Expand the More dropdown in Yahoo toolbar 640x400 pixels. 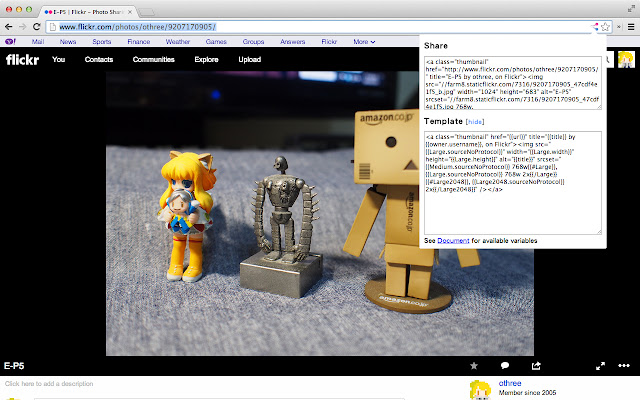click(x=364, y=42)
